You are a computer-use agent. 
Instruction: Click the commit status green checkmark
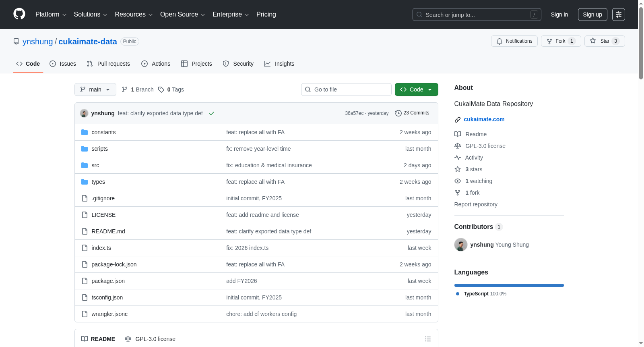(x=212, y=113)
